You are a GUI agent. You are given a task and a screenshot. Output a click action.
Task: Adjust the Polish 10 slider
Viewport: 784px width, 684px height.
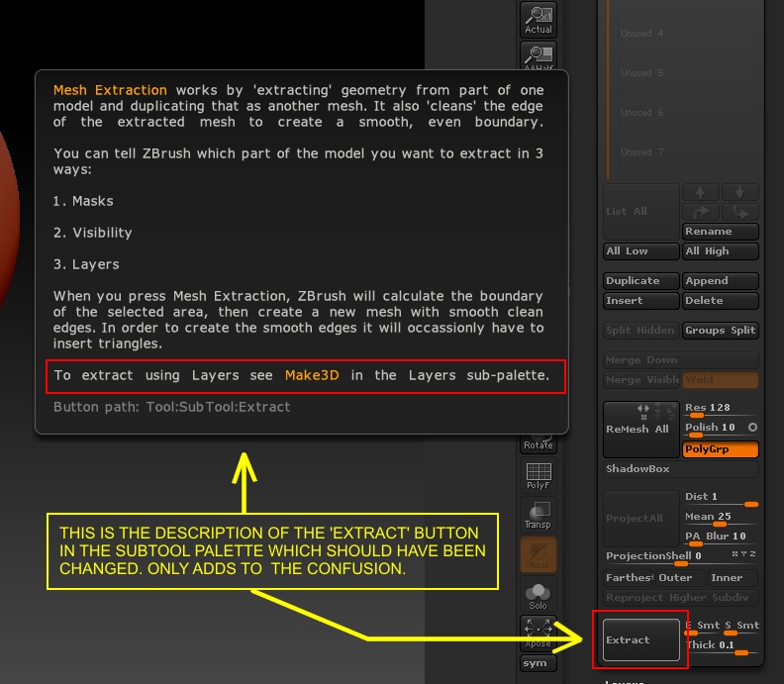715,429
